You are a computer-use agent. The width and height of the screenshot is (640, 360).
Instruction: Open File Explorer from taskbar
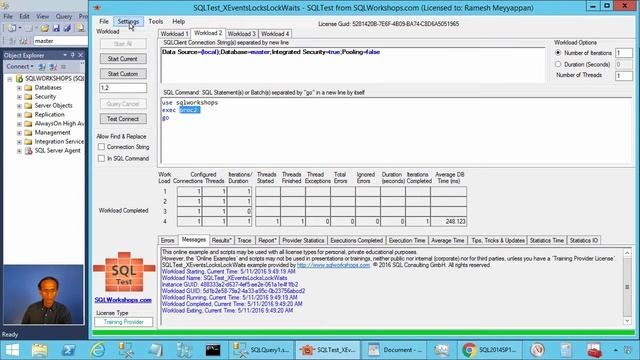point(40,350)
